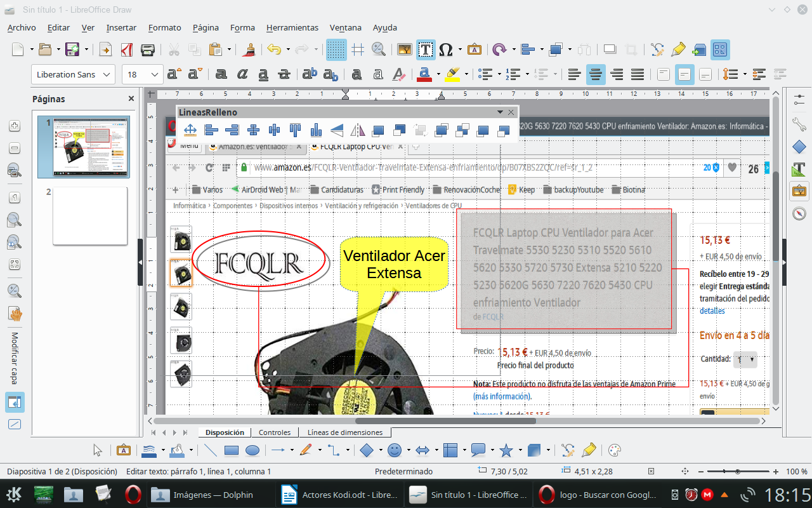
Task: Toggle helplines while moving
Action: click(357, 50)
